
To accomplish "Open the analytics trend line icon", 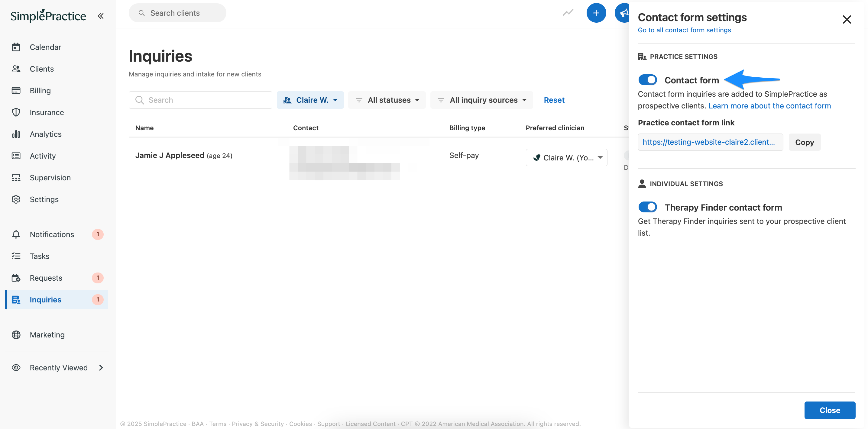I will [568, 13].
